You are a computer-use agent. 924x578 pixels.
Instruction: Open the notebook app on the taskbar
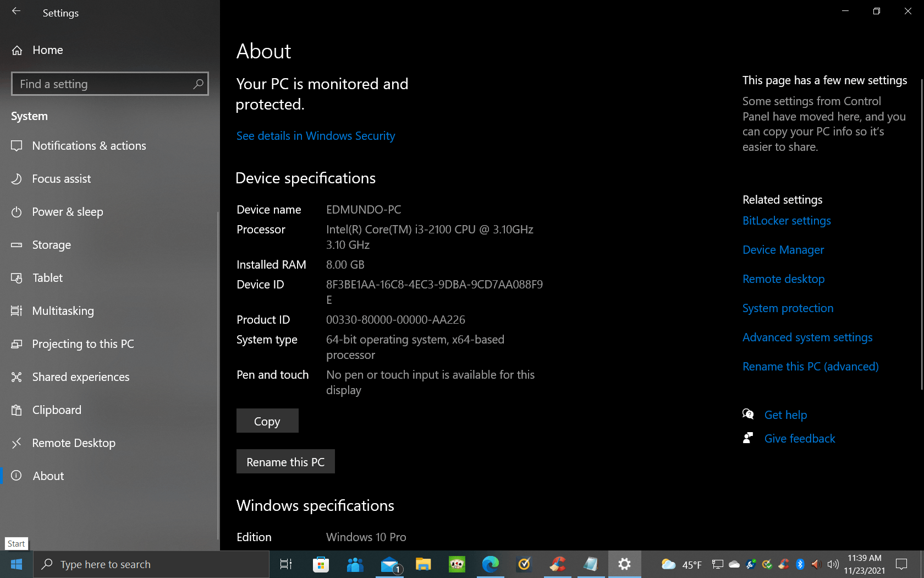(591, 564)
